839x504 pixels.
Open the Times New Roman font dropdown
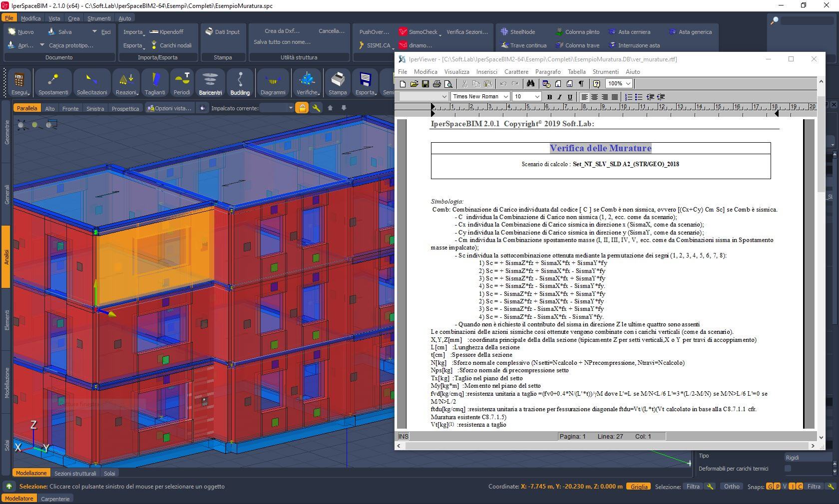tap(505, 97)
